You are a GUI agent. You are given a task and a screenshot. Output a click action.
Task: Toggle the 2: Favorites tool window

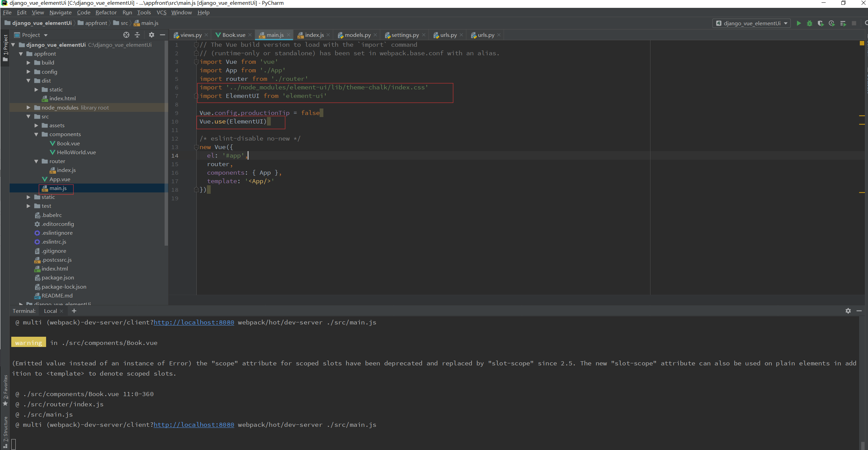point(5,391)
